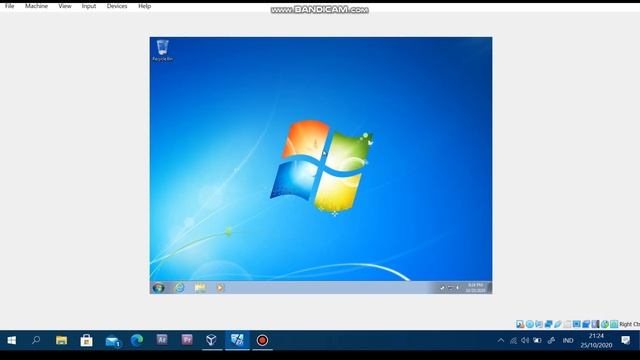Click VirtualBox display status indicator

(x=576, y=324)
